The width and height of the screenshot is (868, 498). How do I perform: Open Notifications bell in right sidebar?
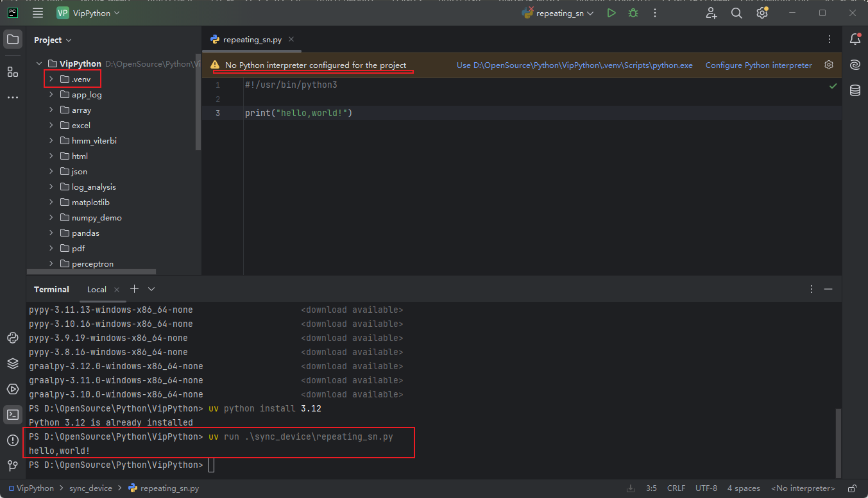[855, 40]
